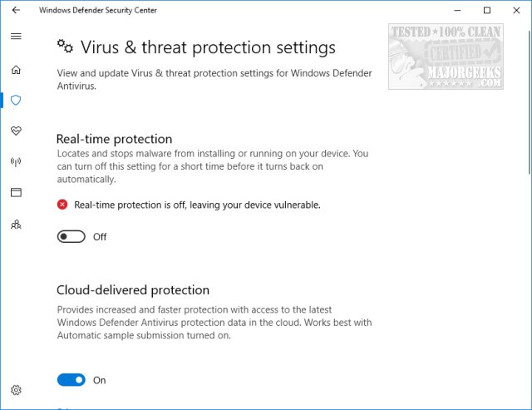The width and height of the screenshot is (532, 410).
Task: Expand the hamburger navigation menu
Action: pos(16,37)
